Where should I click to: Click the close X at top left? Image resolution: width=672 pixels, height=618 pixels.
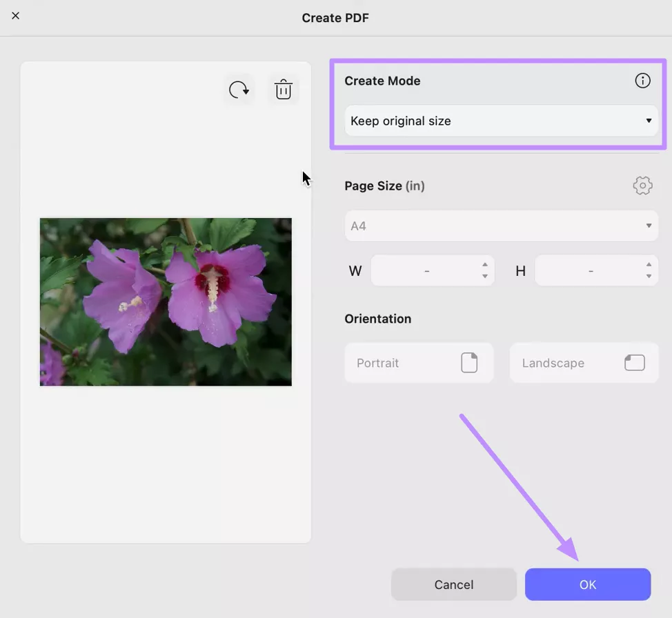(15, 15)
